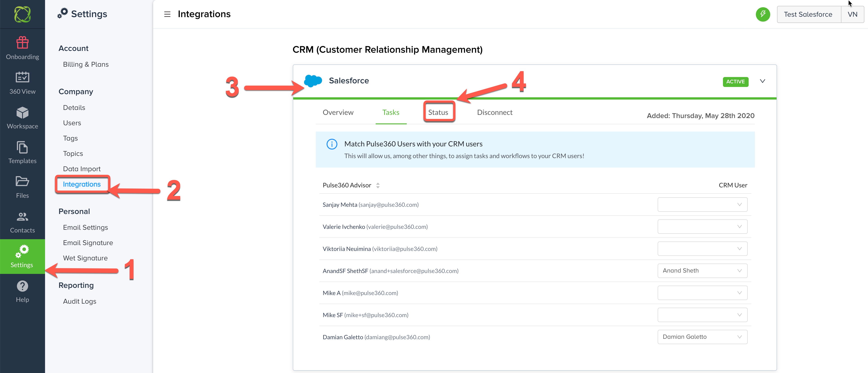Open Anand Sheth CRM user dropdown
868x373 pixels.
tap(702, 271)
